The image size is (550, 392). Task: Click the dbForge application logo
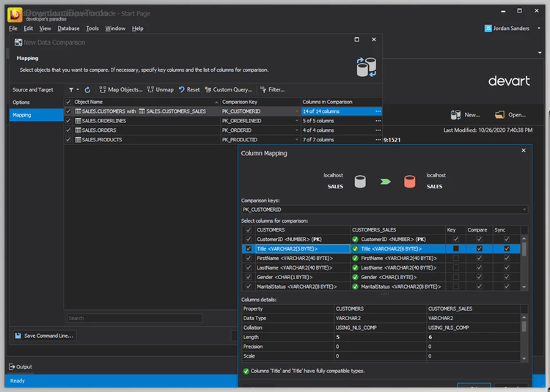pyautogui.click(x=15, y=15)
